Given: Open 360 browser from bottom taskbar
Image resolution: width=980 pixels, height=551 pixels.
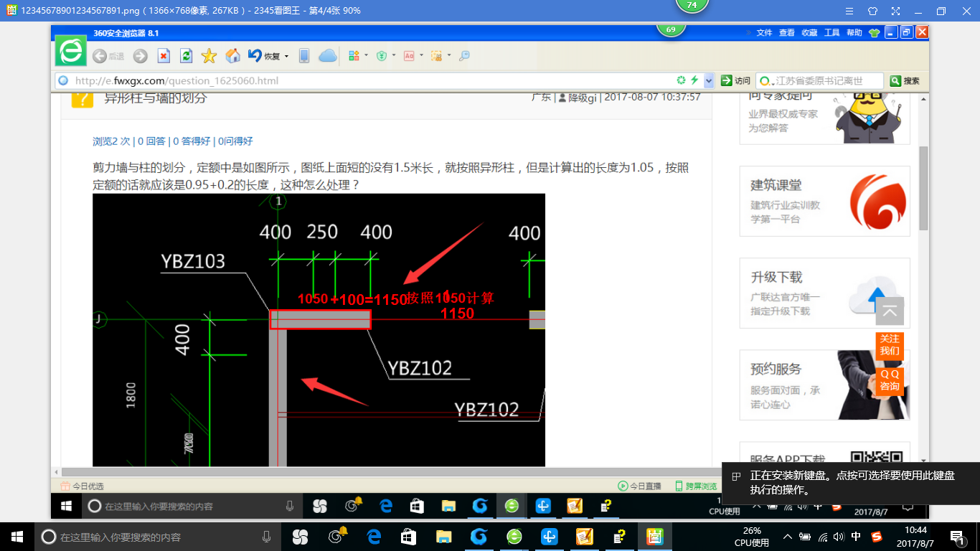Looking at the screenshot, I should (x=514, y=537).
